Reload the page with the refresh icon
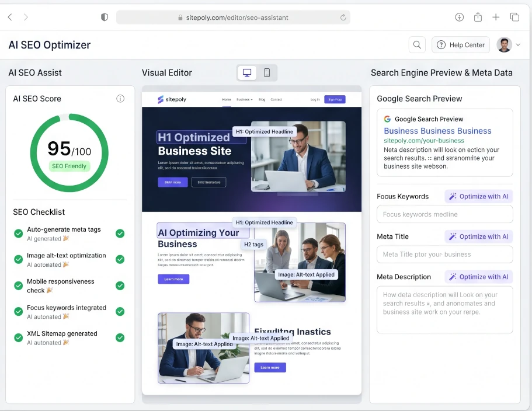 tap(343, 18)
